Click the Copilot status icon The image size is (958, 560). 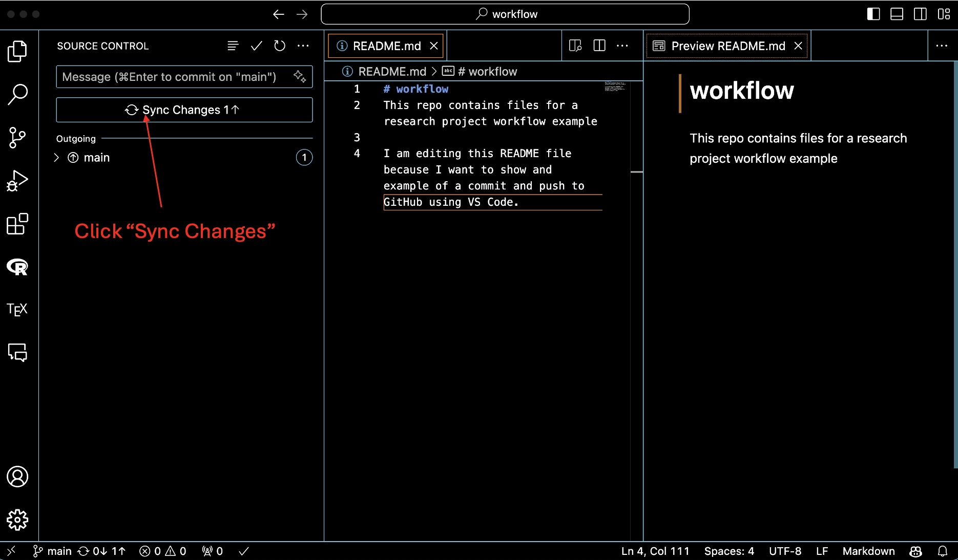point(916,551)
